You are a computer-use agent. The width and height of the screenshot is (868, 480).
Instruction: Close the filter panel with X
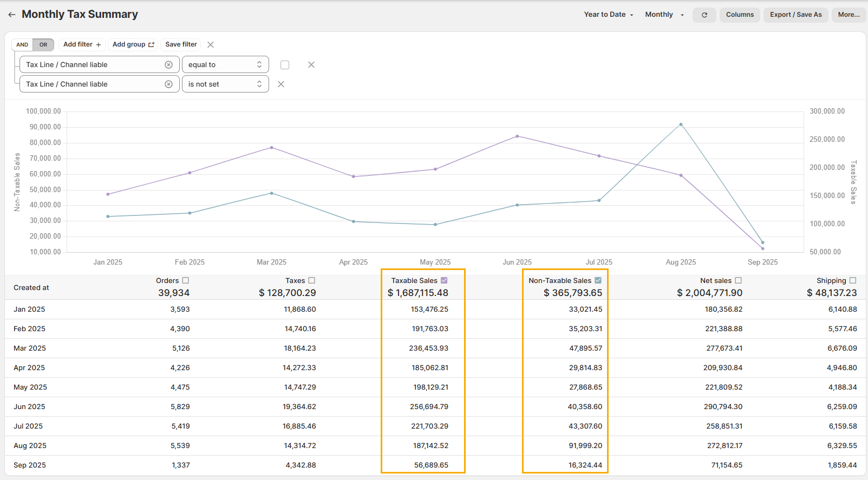point(211,45)
